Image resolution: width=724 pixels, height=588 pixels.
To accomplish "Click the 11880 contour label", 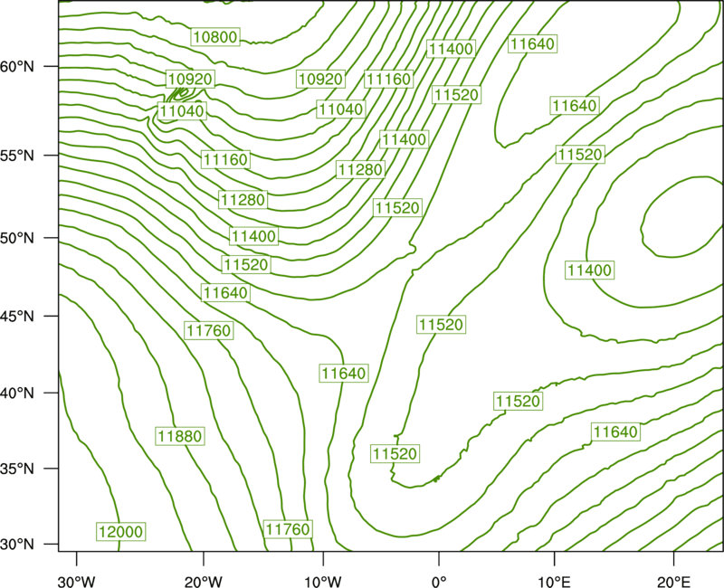I will [180, 436].
